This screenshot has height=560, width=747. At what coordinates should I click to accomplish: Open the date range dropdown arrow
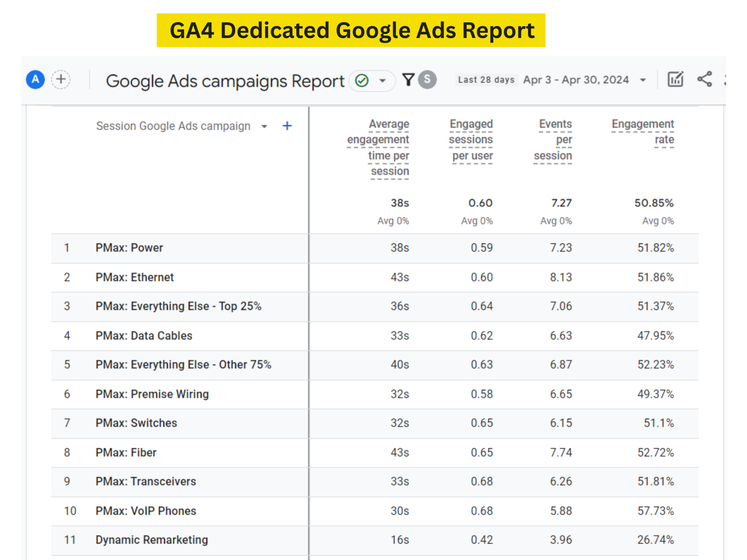(x=643, y=80)
